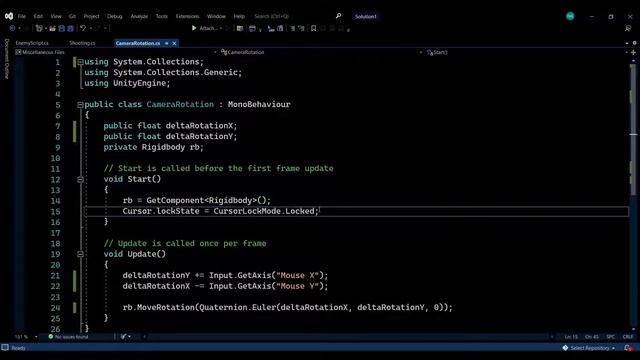640x360 pixels.
Task: Click line 15 Cursor.lockState code
Action: point(220,211)
